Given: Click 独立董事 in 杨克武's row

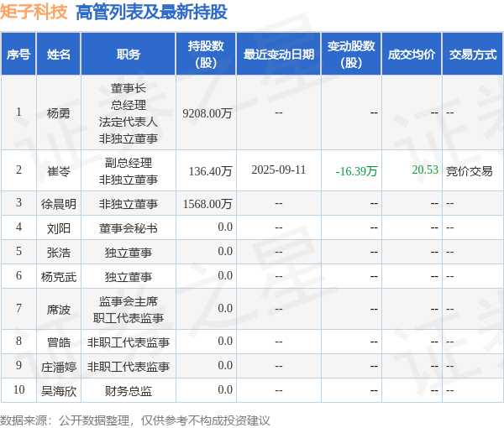Looking at the screenshot, I should (x=129, y=277).
